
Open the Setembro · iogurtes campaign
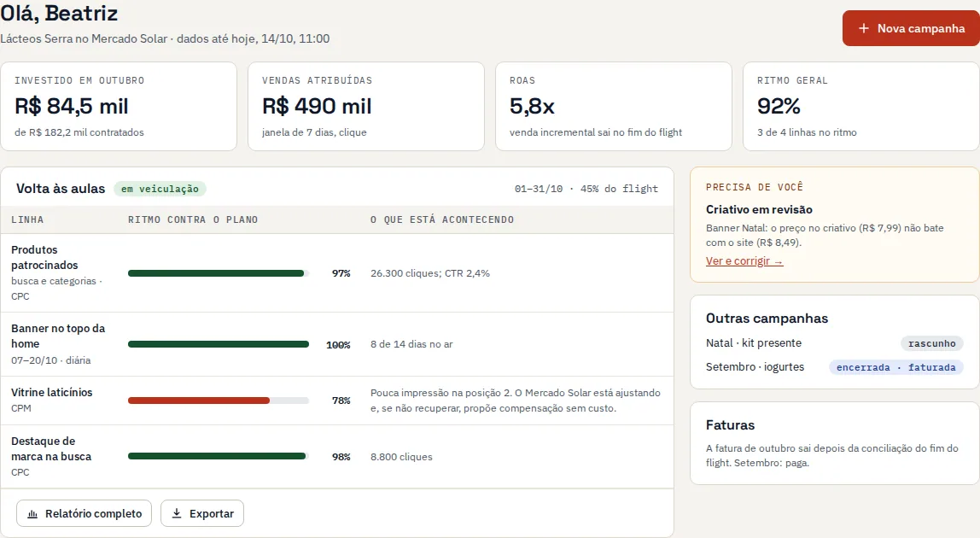click(x=755, y=366)
